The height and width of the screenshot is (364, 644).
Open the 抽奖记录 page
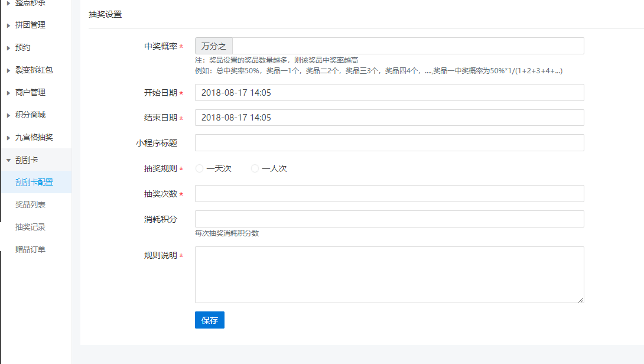(x=31, y=227)
